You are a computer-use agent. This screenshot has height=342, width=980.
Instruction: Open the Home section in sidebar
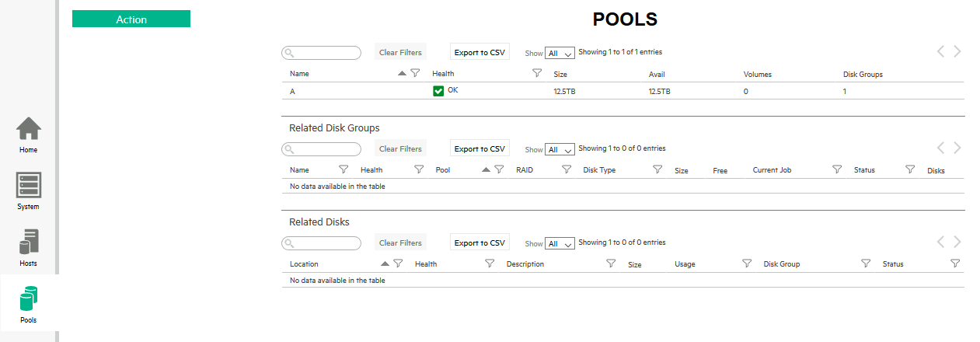tap(29, 135)
